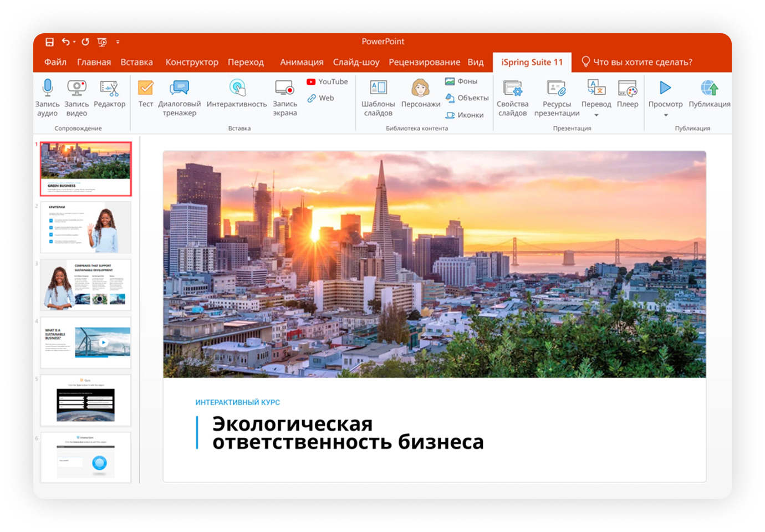The height and width of the screenshot is (532, 765).
Task: Open the Файл menu tab
Action: (x=55, y=62)
